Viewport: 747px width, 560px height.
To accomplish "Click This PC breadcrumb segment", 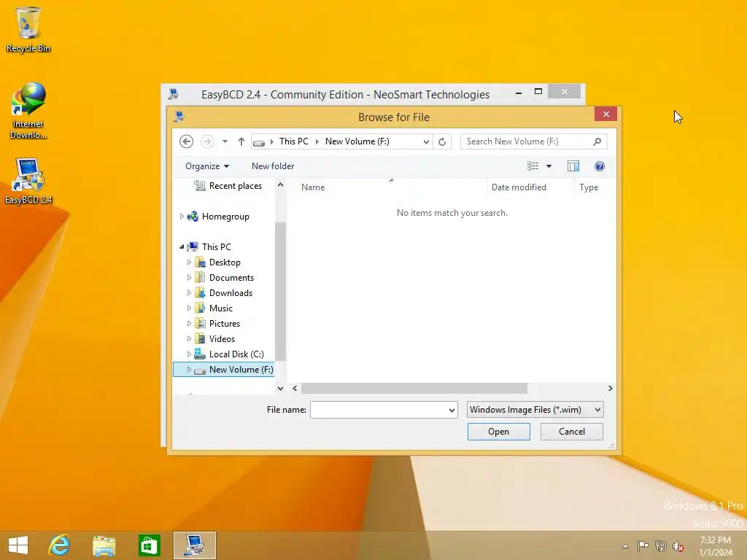I will pyautogui.click(x=293, y=141).
